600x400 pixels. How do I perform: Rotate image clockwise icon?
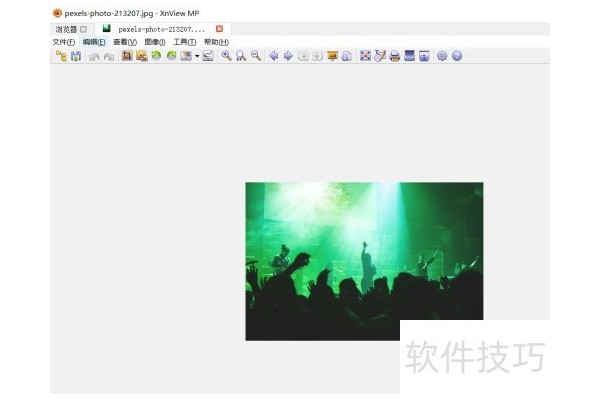171,56
